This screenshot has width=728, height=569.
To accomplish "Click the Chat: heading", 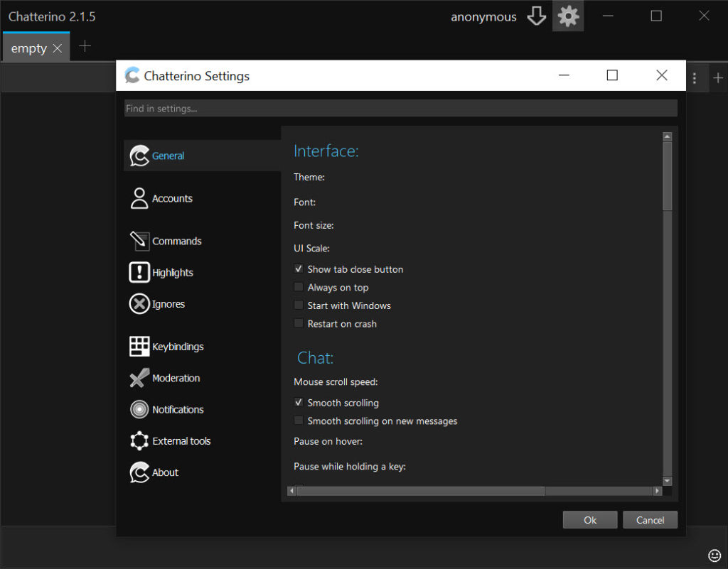I will [315, 357].
